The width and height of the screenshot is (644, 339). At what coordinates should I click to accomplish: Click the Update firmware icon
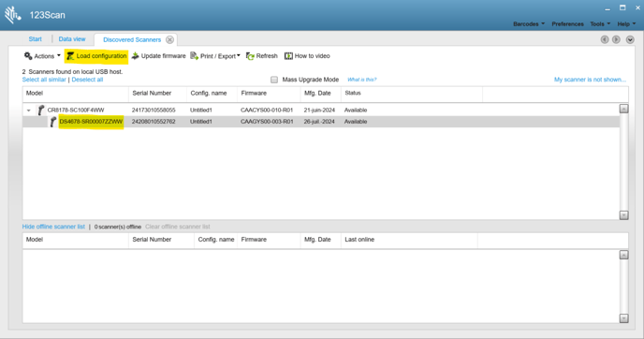[135, 56]
